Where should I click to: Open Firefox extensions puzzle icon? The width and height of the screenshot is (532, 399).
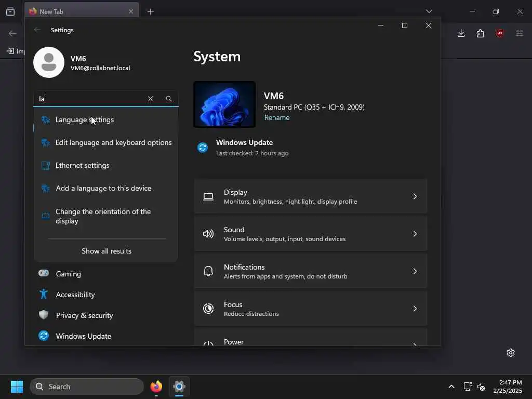pyautogui.click(x=480, y=33)
